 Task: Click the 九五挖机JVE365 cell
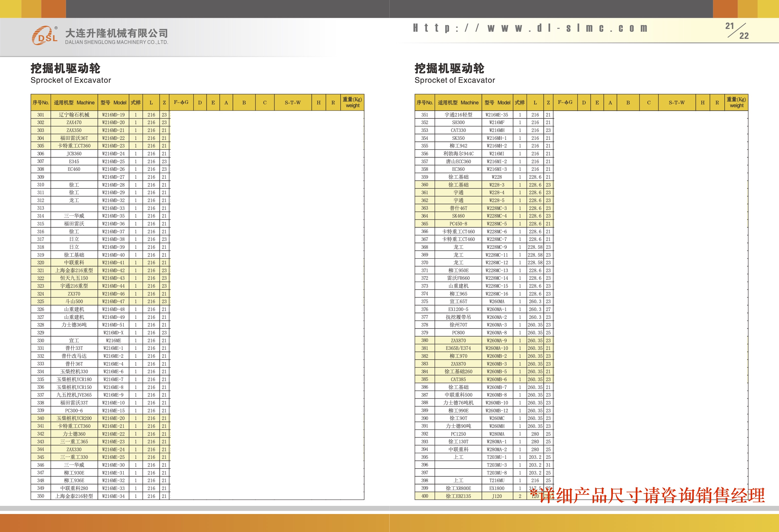click(74, 395)
